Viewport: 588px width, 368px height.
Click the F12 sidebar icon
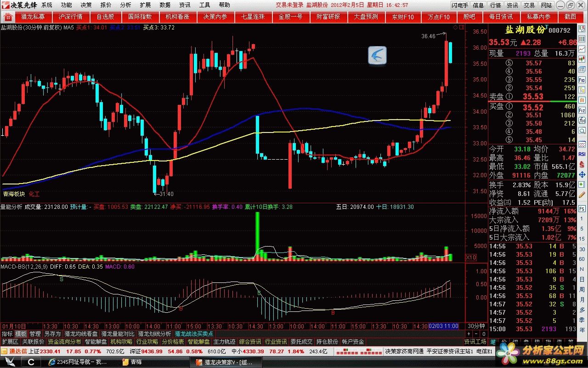582,110
